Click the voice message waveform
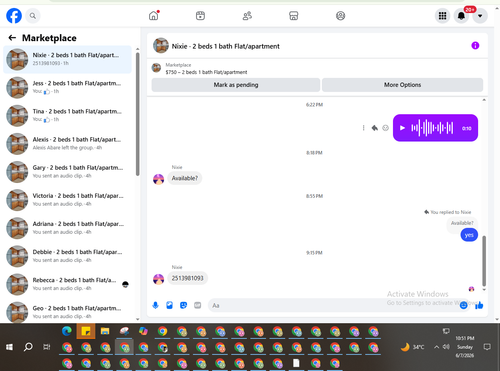500x371 pixels. pos(432,128)
